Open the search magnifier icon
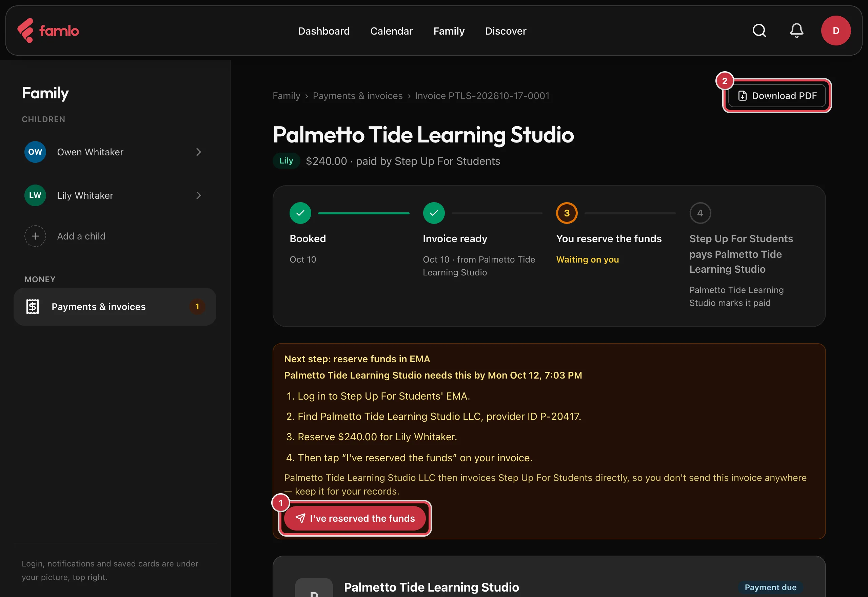The height and width of the screenshot is (597, 868). pos(759,31)
